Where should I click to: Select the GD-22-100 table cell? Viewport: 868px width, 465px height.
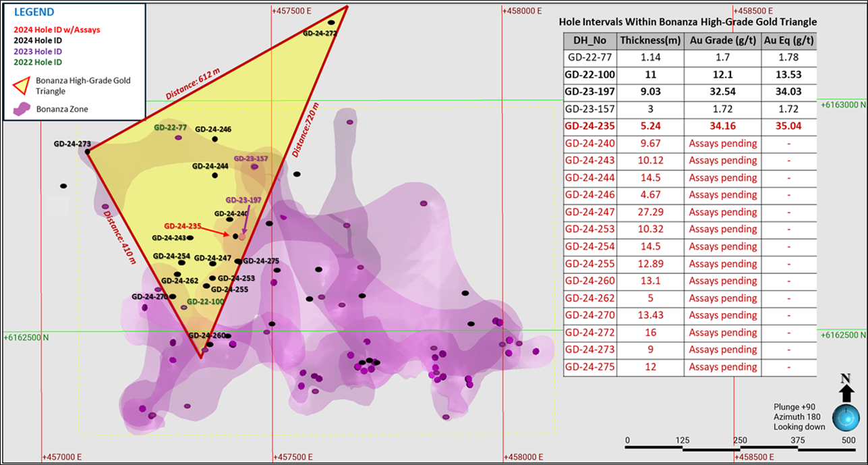pos(590,74)
